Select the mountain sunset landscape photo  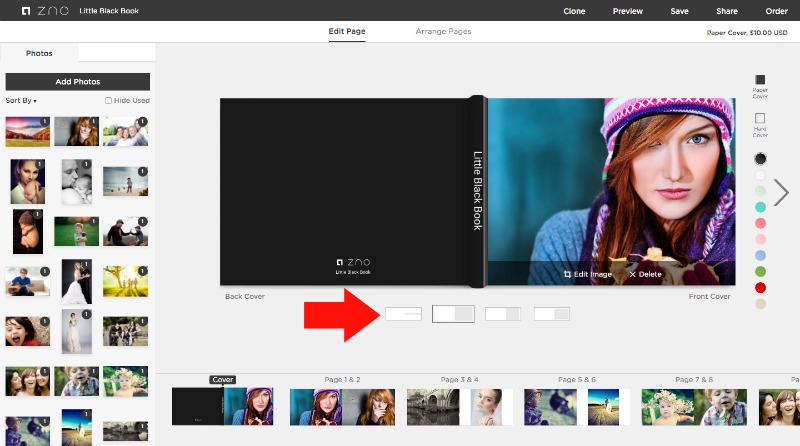point(28,131)
